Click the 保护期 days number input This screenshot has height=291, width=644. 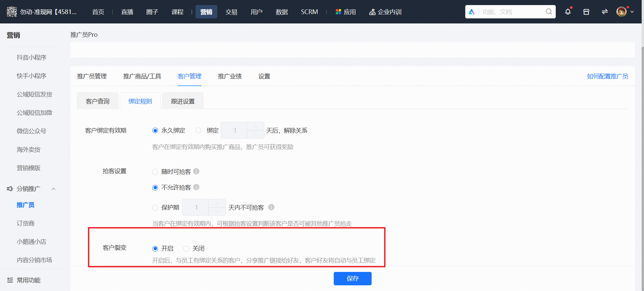[196, 208]
